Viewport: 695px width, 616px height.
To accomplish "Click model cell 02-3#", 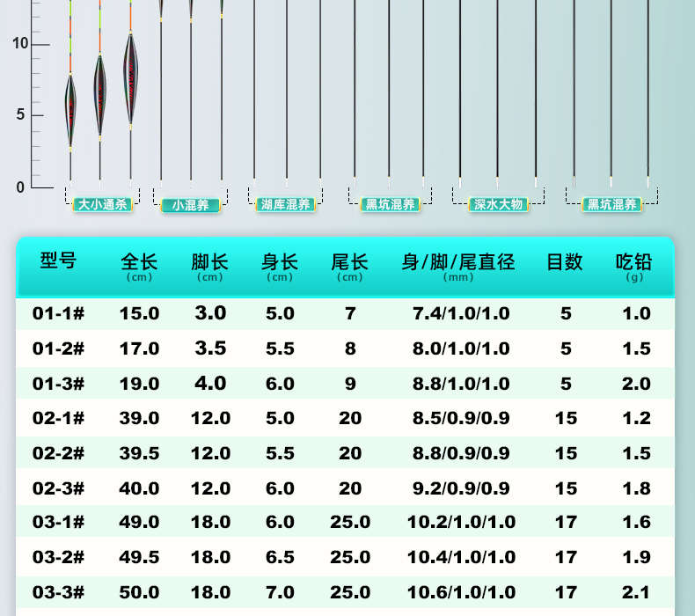I will [58, 488].
